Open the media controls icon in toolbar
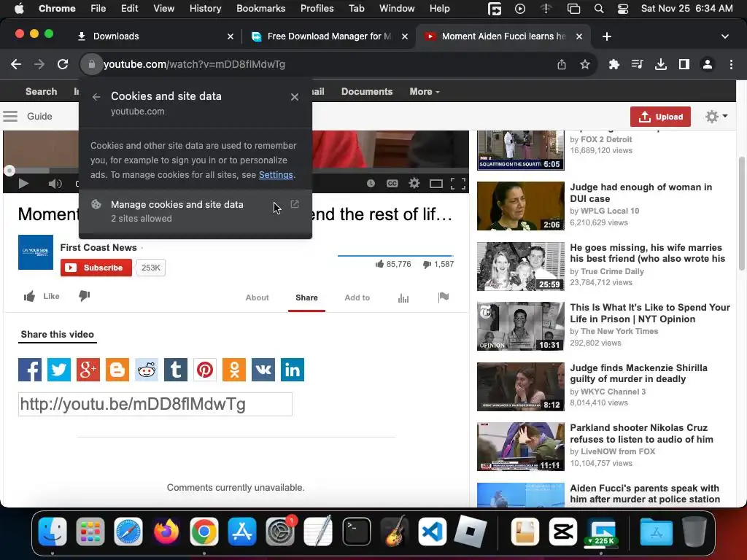 pos(638,64)
